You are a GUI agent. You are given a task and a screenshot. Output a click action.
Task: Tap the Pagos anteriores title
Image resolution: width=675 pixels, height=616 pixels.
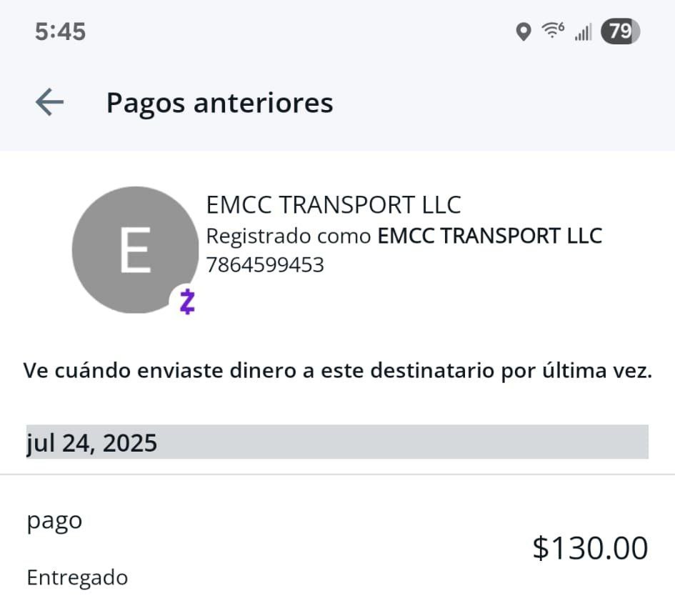click(219, 103)
